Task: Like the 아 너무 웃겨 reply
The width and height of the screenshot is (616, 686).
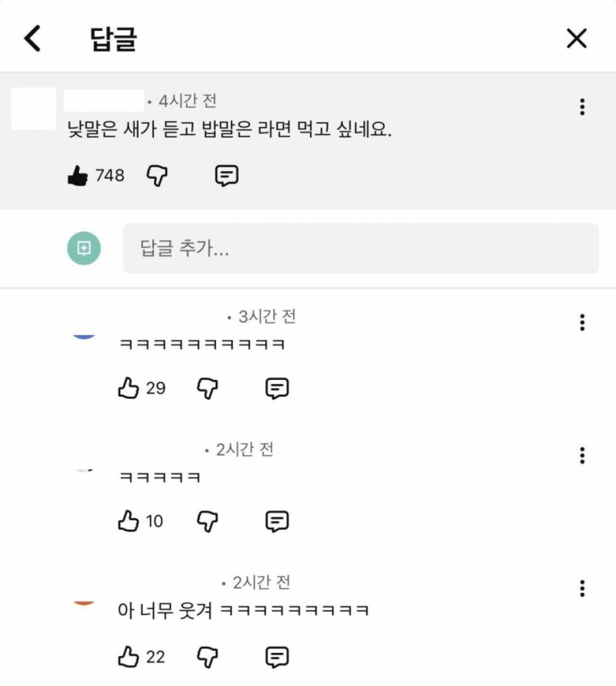Action: point(128,656)
